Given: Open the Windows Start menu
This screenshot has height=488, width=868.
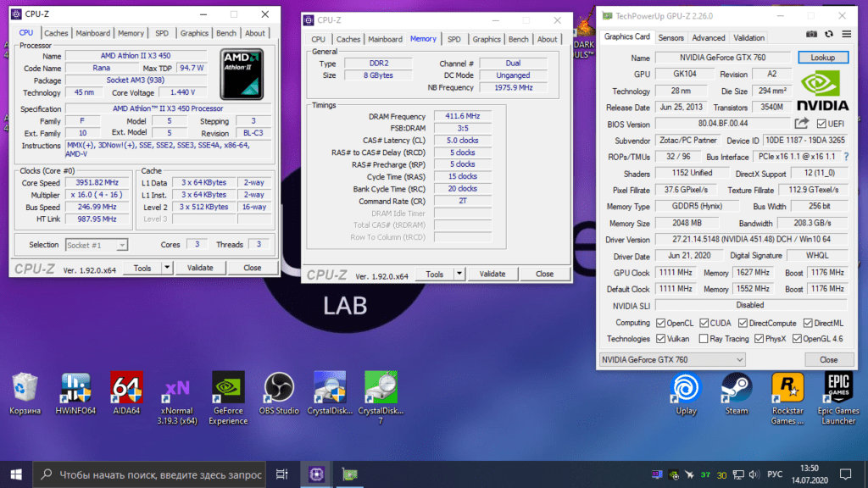Looking at the screenshot, I should 16,474.
